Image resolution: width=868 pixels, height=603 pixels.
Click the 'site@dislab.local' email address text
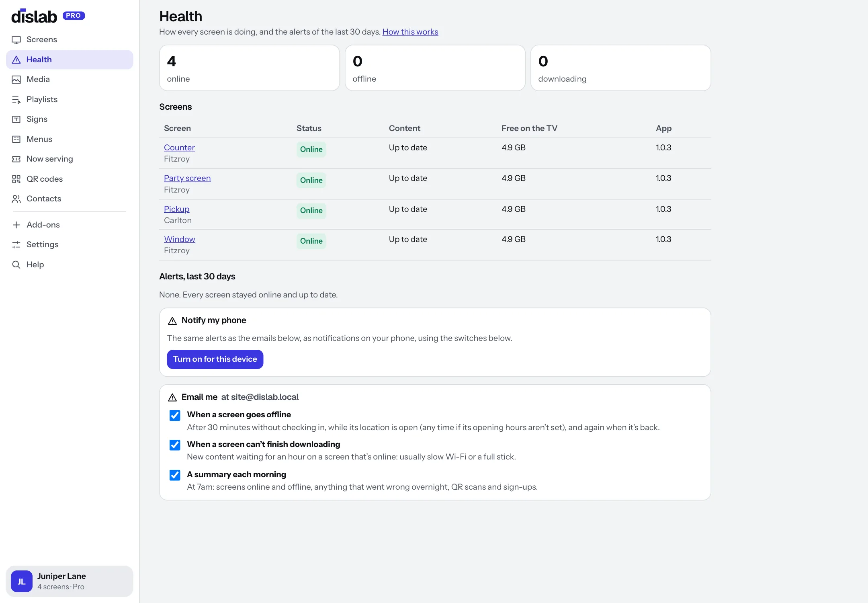(265, 397)
